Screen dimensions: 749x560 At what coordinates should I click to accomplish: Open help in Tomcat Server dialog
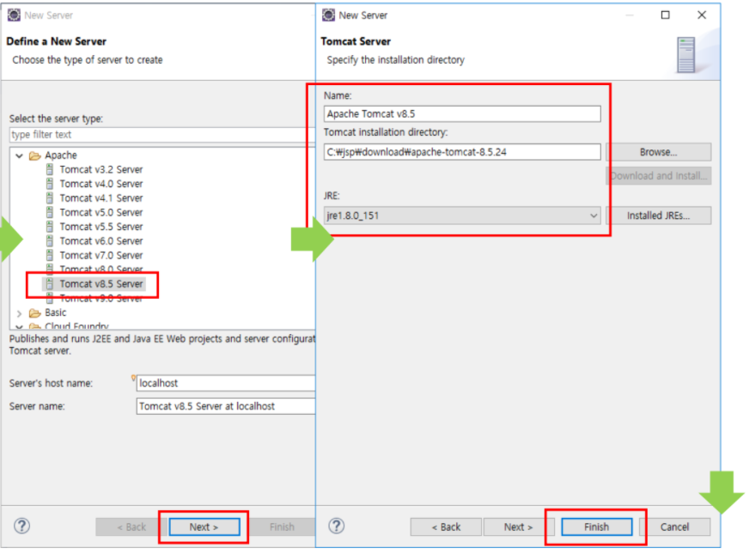337,527
